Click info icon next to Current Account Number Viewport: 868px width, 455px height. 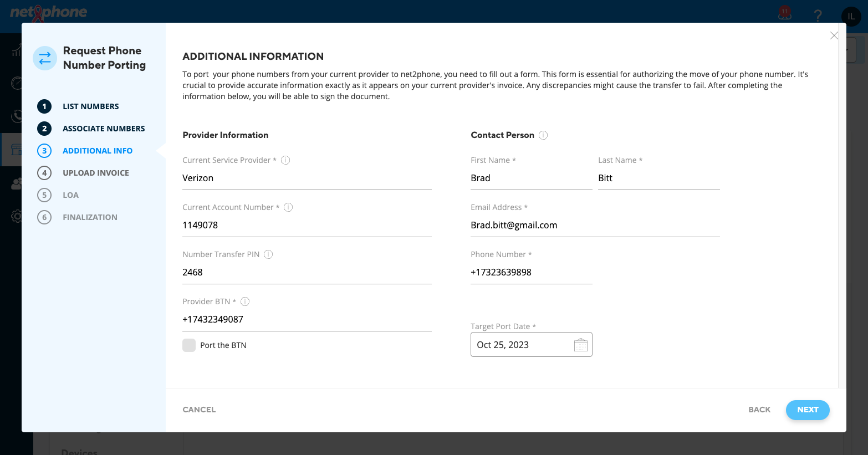point(288,207)
